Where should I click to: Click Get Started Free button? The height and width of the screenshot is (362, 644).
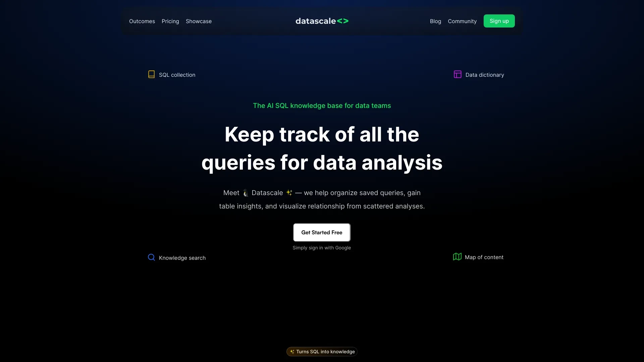322,233
